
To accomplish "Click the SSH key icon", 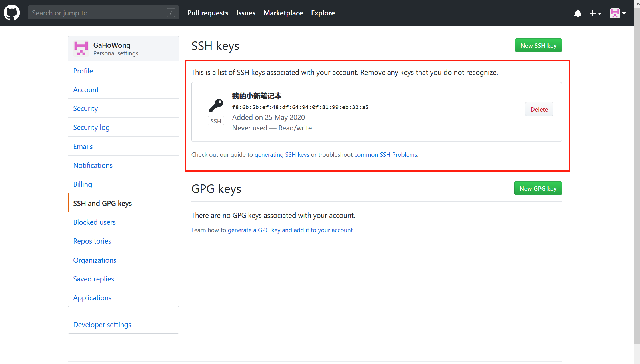I will point(216,105).
